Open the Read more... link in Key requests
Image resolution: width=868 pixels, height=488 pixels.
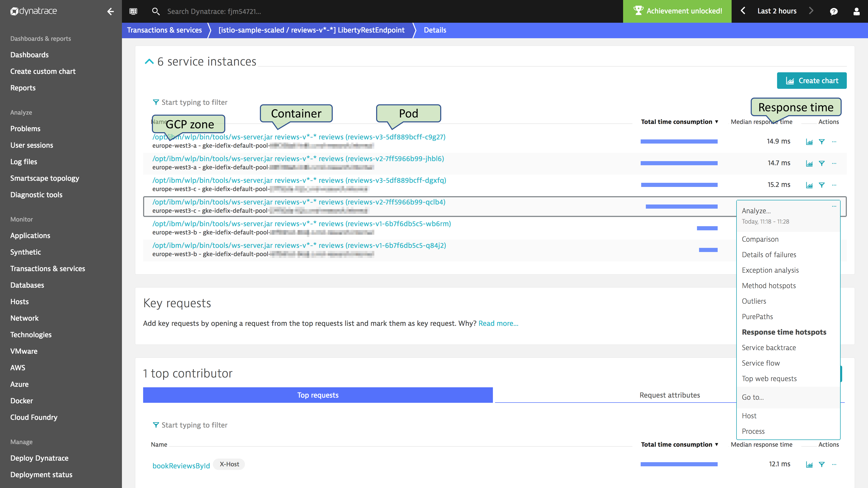click(x=498, y=323)
